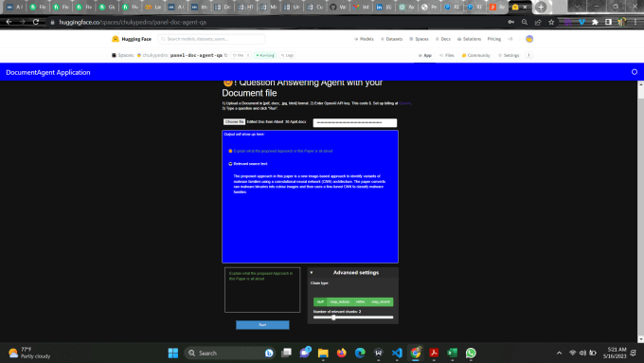The height and width of the screenshot is (363, 644).
Task: Open the Community tab of the space
Action: pos(476,55)
